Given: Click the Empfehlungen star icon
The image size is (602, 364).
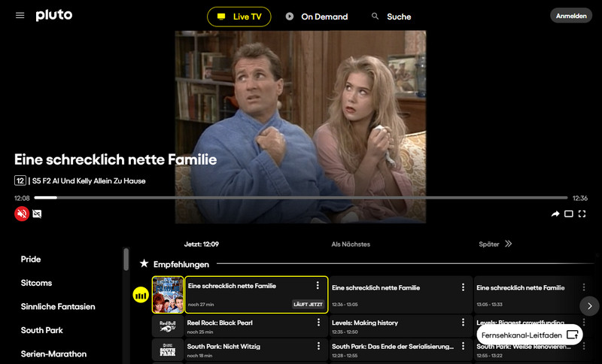Looking at the screenshot, I should click(144, 263).
